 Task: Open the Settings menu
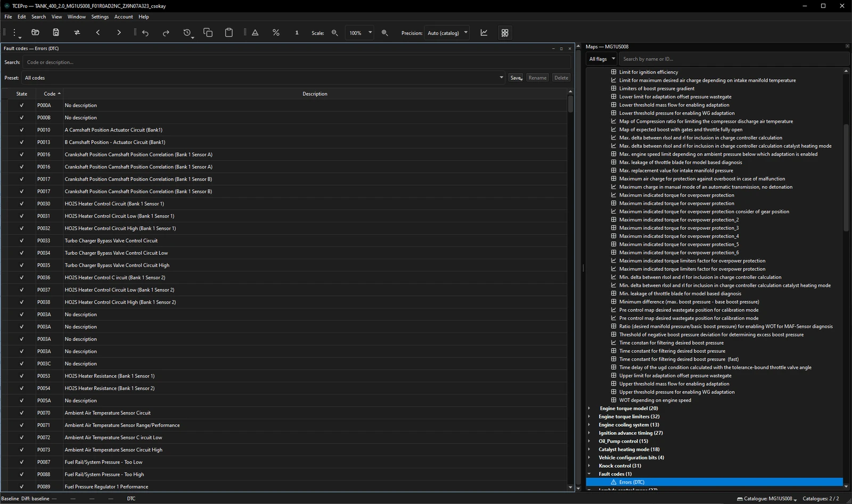[x=100, y=16]
